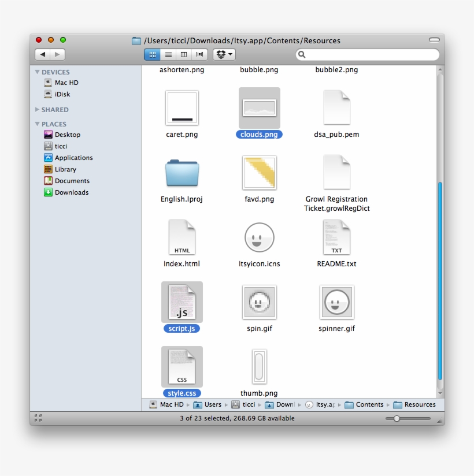Click inside the search field
The image size is (474, 476).
[368, 54]
